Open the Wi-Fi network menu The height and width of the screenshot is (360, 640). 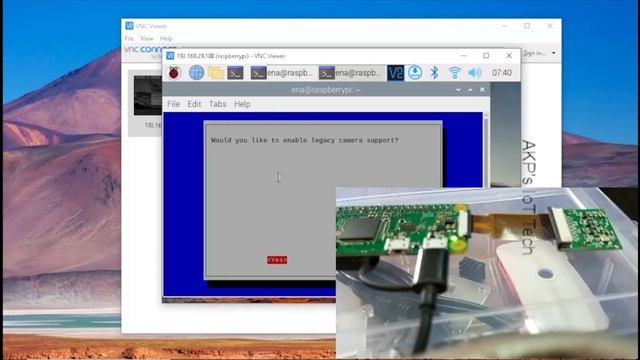(454, 73)
